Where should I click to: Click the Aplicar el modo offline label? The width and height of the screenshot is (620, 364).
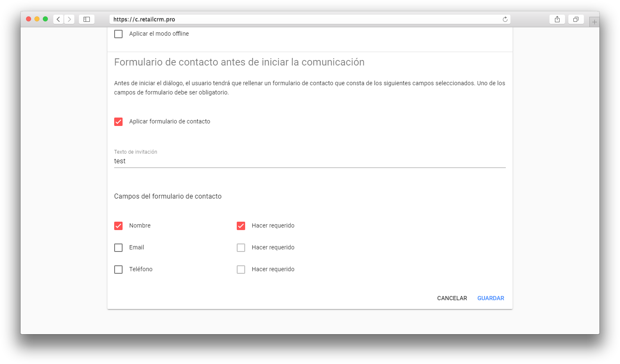(159, 34)
